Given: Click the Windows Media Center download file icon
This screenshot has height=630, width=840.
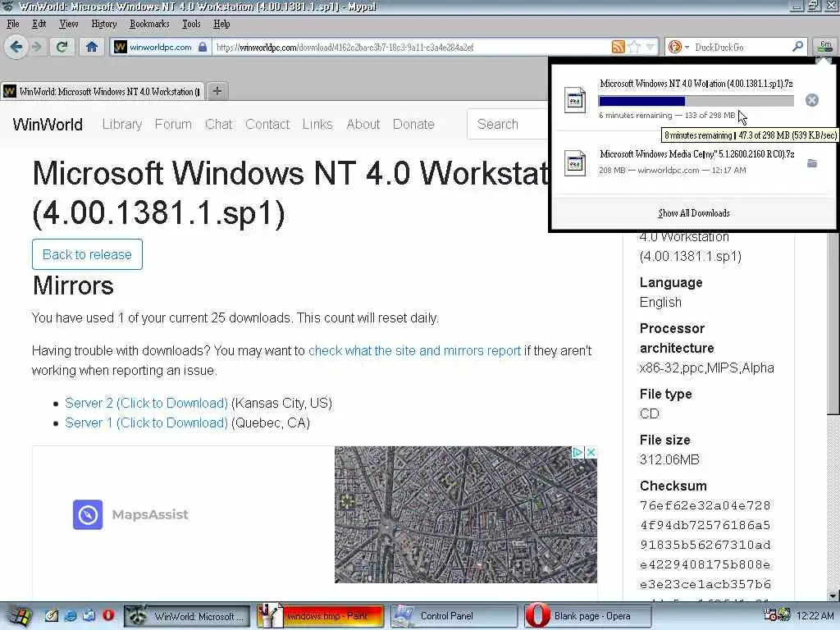Looking at the screenshot, I should tap(575, 163).
